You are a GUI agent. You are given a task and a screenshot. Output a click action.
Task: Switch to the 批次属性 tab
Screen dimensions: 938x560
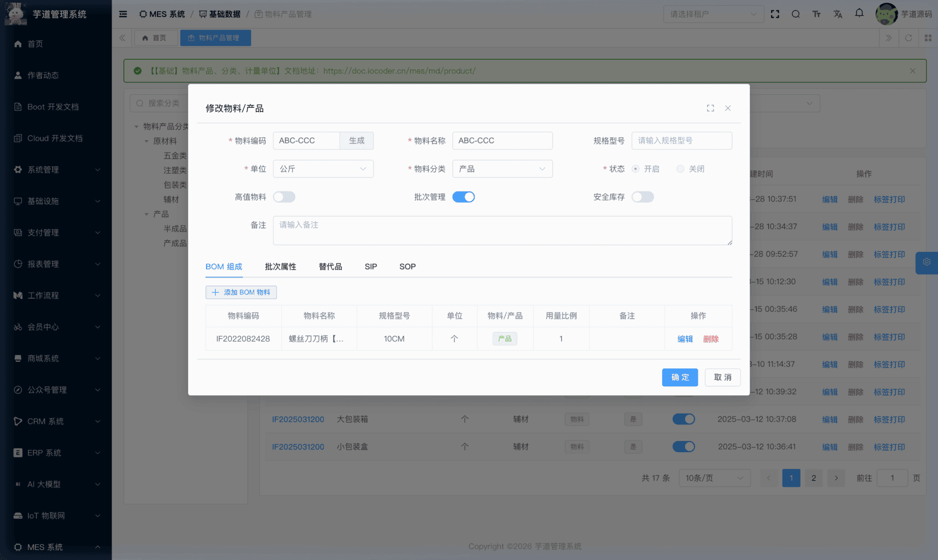tap(280, 266)
